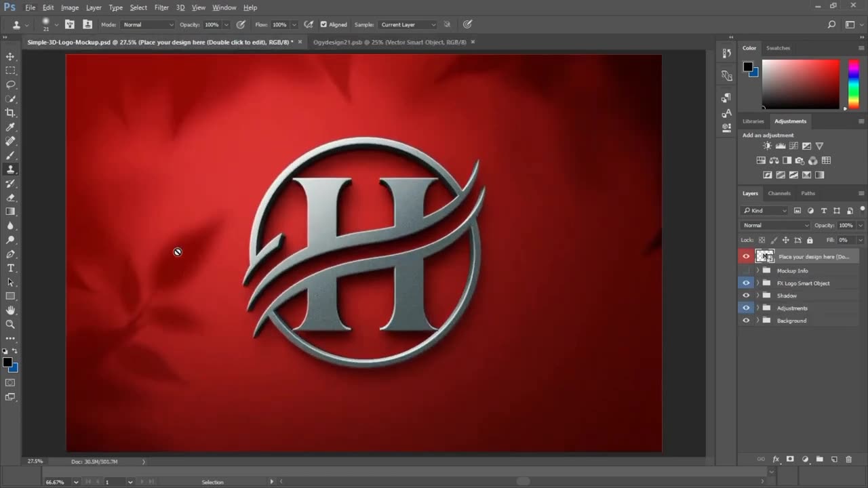Select the Gradient tool

[x=10, y=211]
